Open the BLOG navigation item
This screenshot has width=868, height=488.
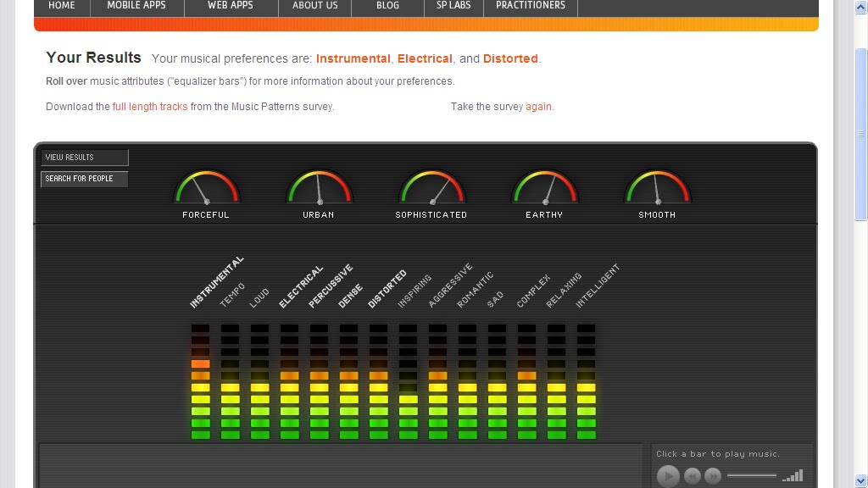pos(387,6)
